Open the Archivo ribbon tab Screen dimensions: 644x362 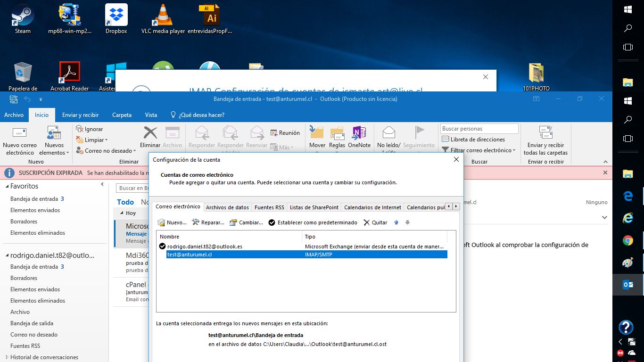tap(14, 115)
